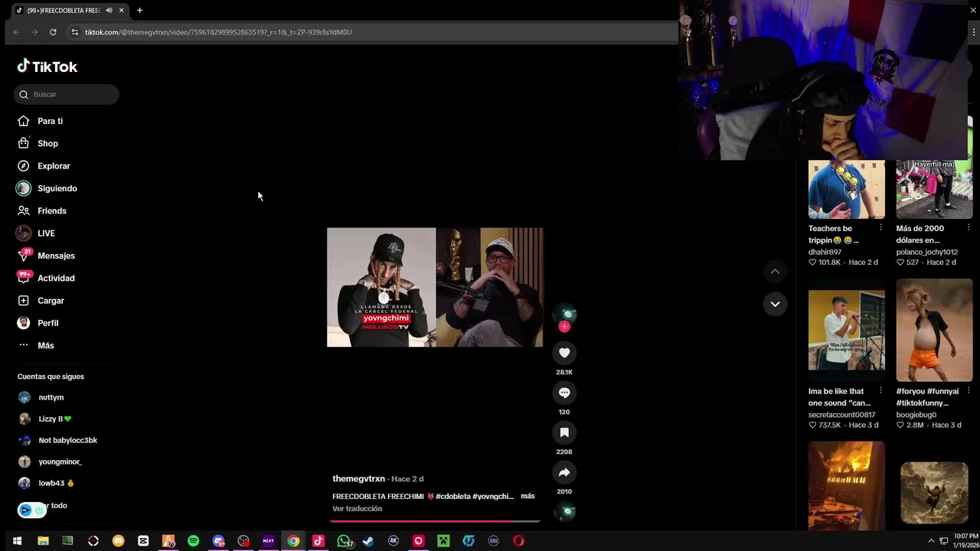Seek on the video progress bar
The height and width of the screenshot is (551, 980).
[x=435, y=521]
